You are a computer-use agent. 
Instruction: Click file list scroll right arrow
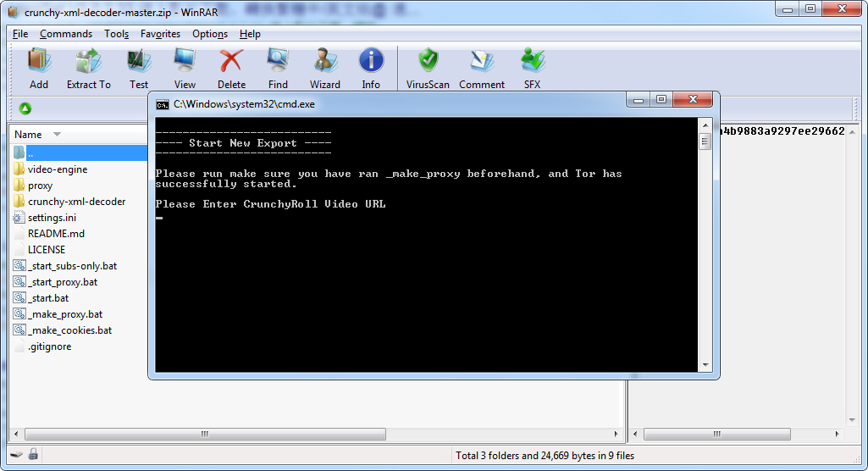pos(616,434)
